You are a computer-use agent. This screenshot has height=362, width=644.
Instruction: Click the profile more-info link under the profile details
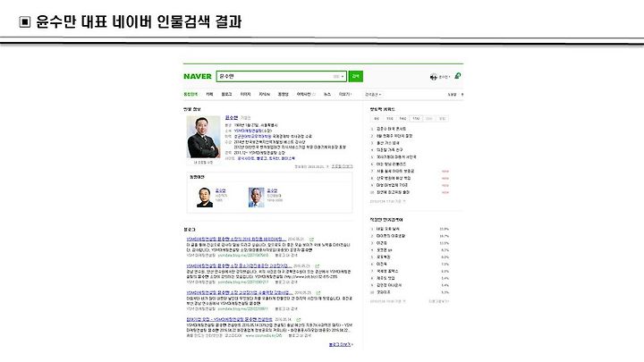tap(342, 166)
